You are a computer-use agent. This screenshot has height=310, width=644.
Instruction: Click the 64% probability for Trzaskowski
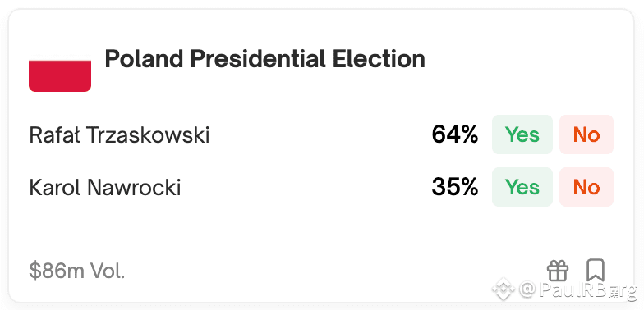[455, 134]
